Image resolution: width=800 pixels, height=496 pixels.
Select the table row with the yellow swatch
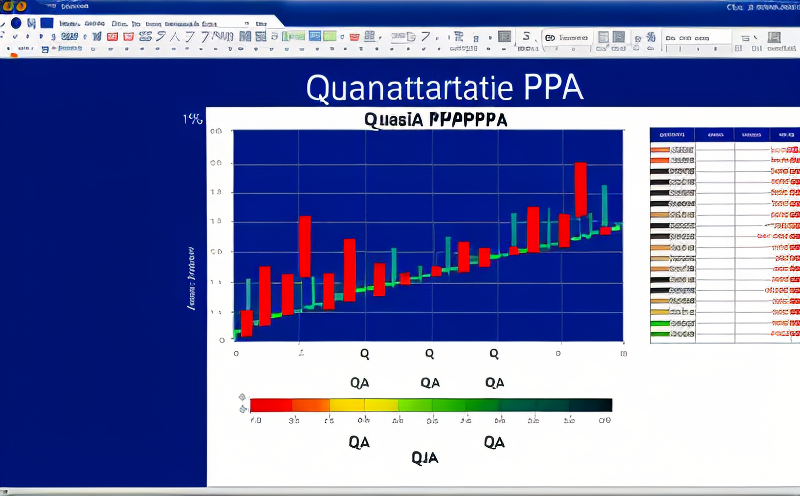[x=725, y=312]
